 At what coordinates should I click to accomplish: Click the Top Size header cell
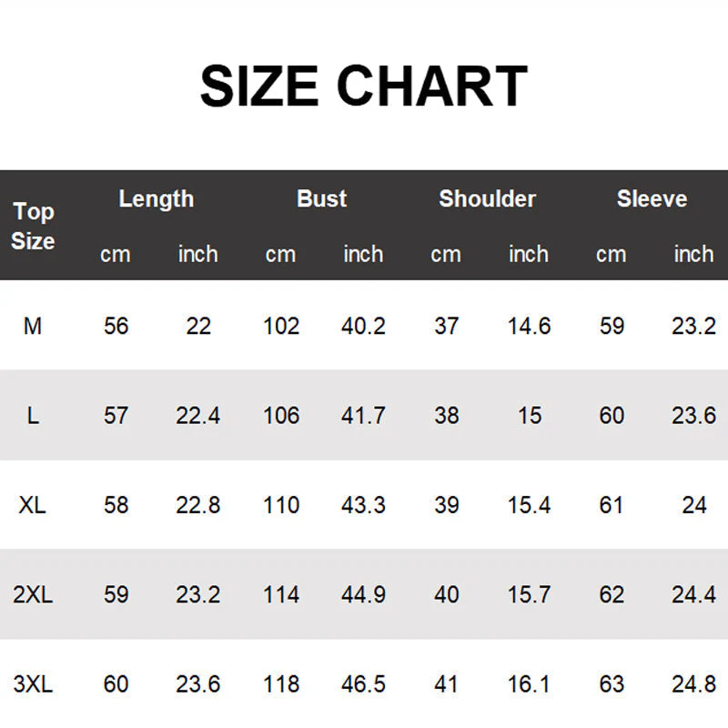coord(33,227)
